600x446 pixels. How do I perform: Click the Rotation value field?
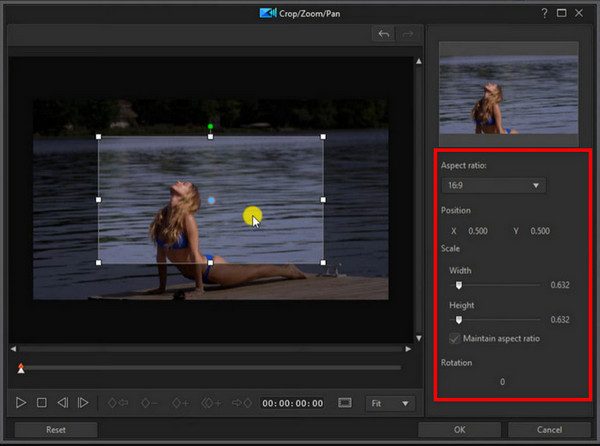(502, 382)
